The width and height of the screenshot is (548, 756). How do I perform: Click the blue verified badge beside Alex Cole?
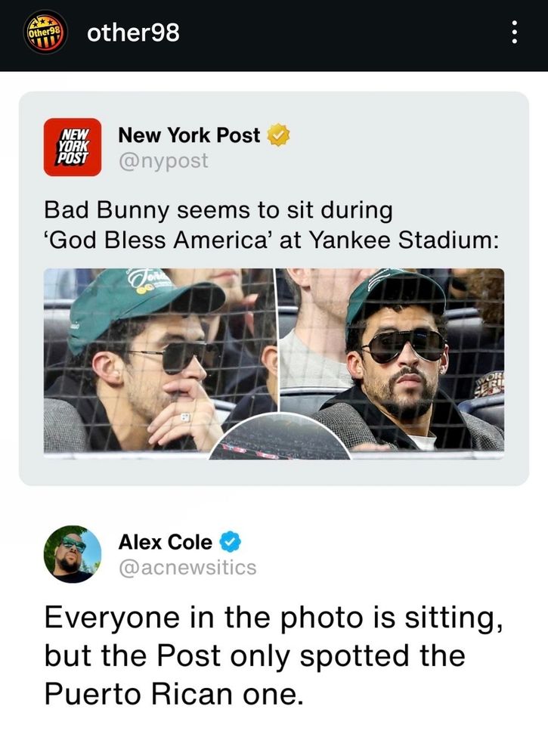(x=231, y=542)
